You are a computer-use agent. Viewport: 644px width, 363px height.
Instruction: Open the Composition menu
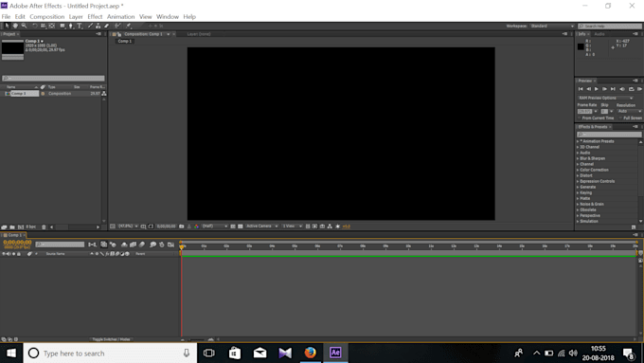tap(46, 17)
